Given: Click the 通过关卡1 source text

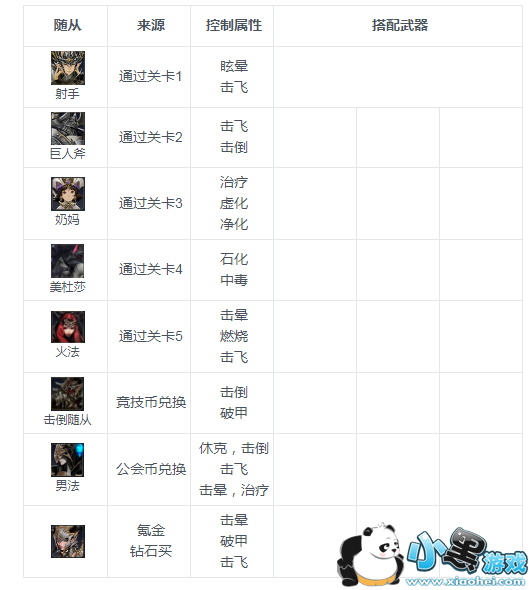Looking at the screenshot, I should [x=150, y=76].
